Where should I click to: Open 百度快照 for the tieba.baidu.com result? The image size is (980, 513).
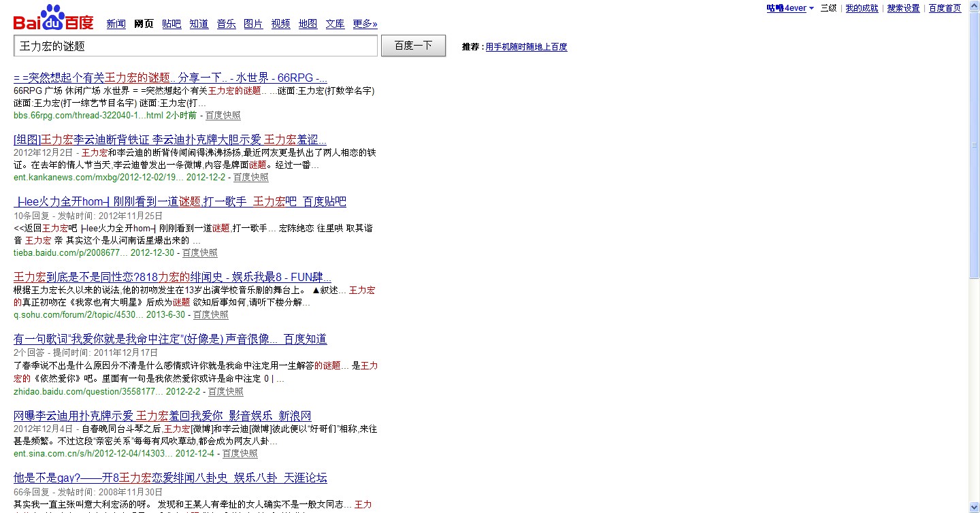point(200,253)
